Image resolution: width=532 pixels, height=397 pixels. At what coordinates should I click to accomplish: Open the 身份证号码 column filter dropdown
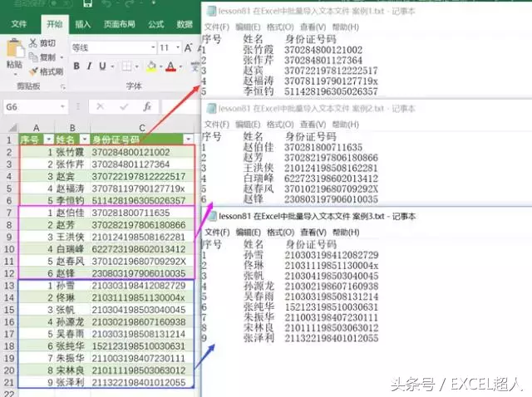click(x=189, y=140)
